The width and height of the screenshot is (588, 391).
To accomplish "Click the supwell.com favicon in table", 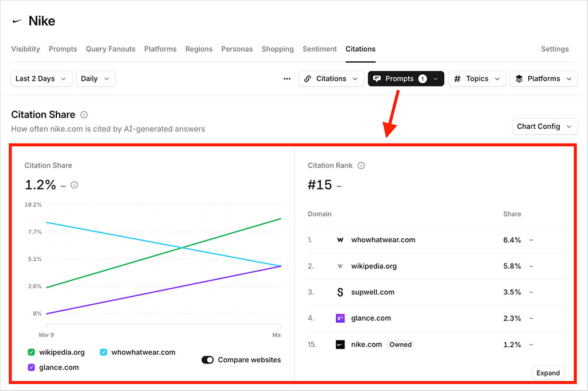I will (x=340, y=292).
